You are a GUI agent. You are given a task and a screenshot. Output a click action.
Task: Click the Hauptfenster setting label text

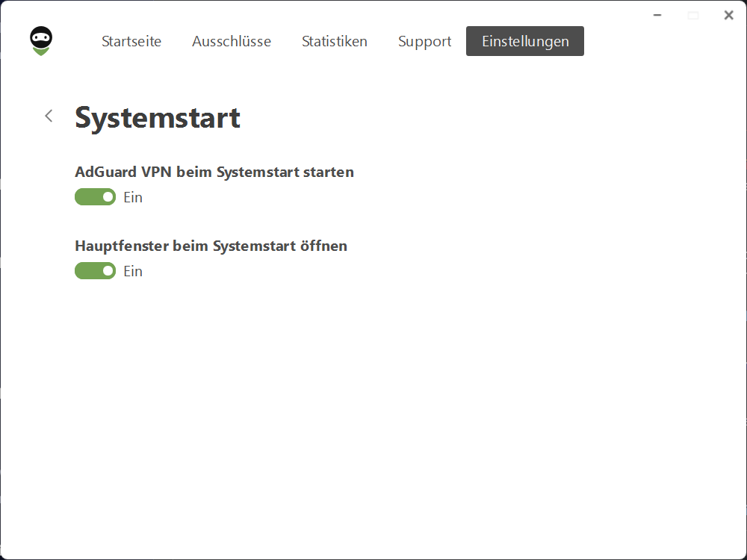pyautogui.click(x=211, y=246)
